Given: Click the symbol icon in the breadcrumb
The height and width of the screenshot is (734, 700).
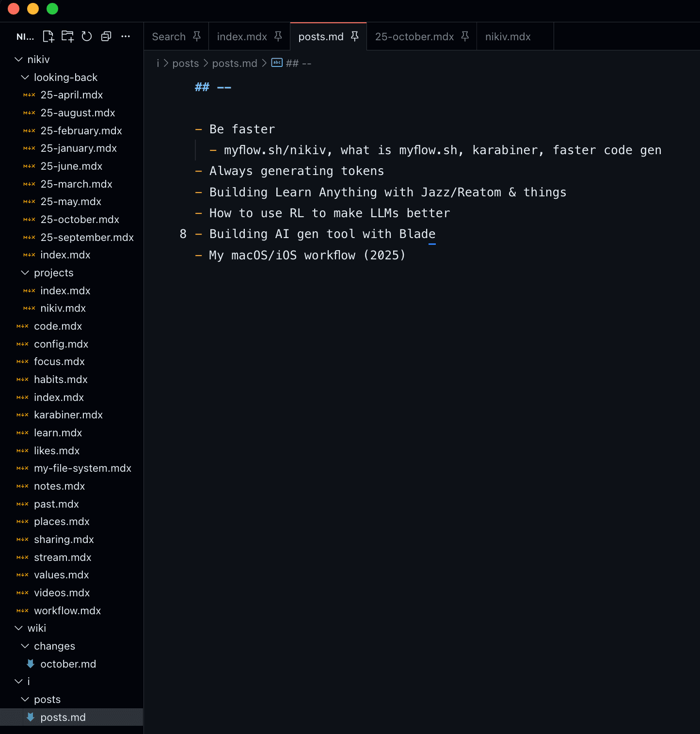Looking at the screenshot, I should pos(277,63).
